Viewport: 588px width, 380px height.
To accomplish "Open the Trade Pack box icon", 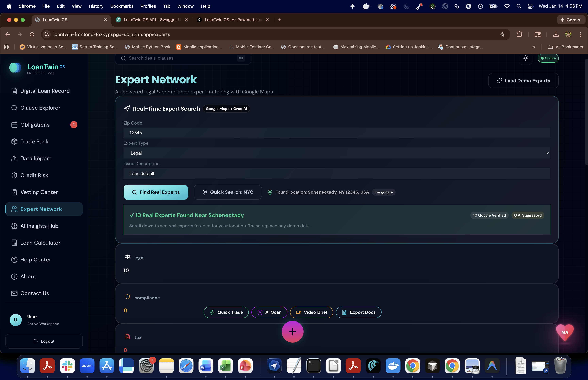I will (14, 142).
